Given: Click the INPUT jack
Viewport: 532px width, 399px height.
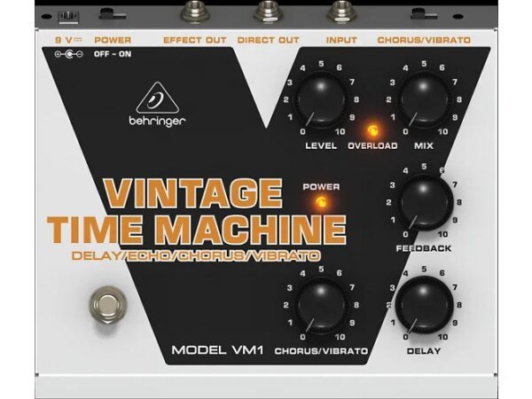Looking at the screenshot, I should pyautogui.click(x=341, y=12).
